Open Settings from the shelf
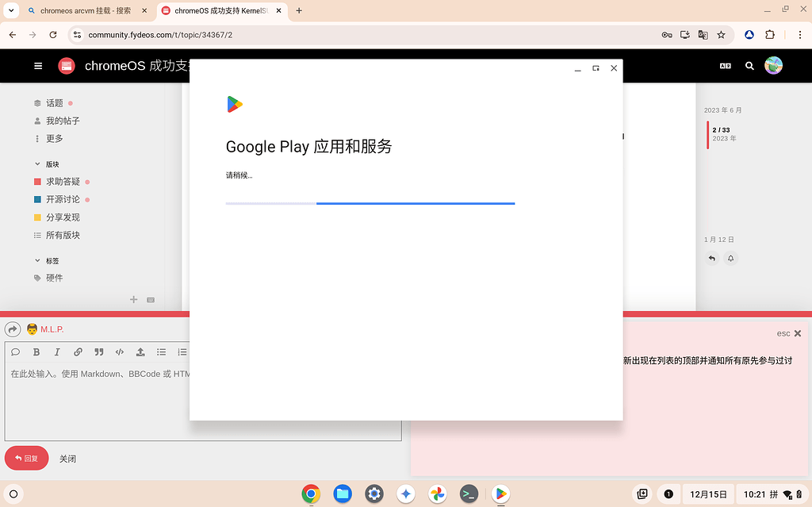 pos(374,494)
